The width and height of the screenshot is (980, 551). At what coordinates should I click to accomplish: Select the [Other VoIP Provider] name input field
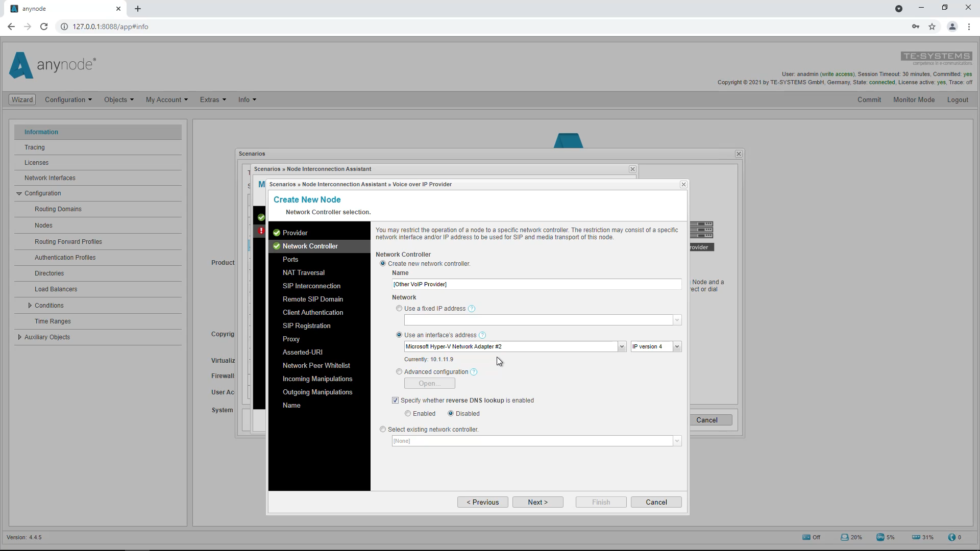(536, 284)
